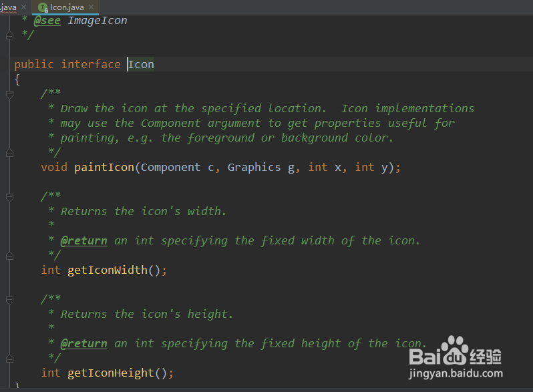This screenshot has width=533, height=392.
Task: Click the Icon.java interface file icon
Action: click(x=43, y=7)
